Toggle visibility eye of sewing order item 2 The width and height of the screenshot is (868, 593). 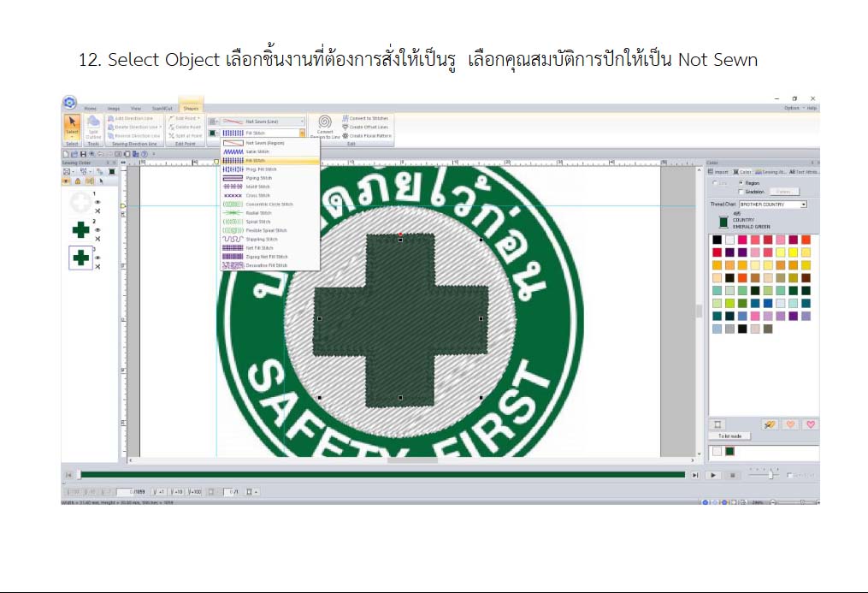97,230
